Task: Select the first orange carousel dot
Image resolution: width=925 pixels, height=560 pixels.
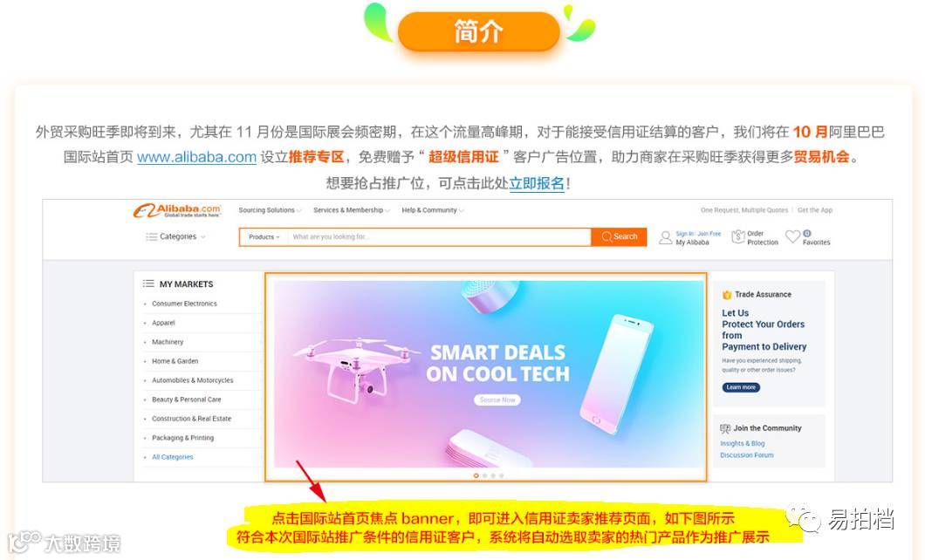Action: pyautogui.click(x=476, y=475)
